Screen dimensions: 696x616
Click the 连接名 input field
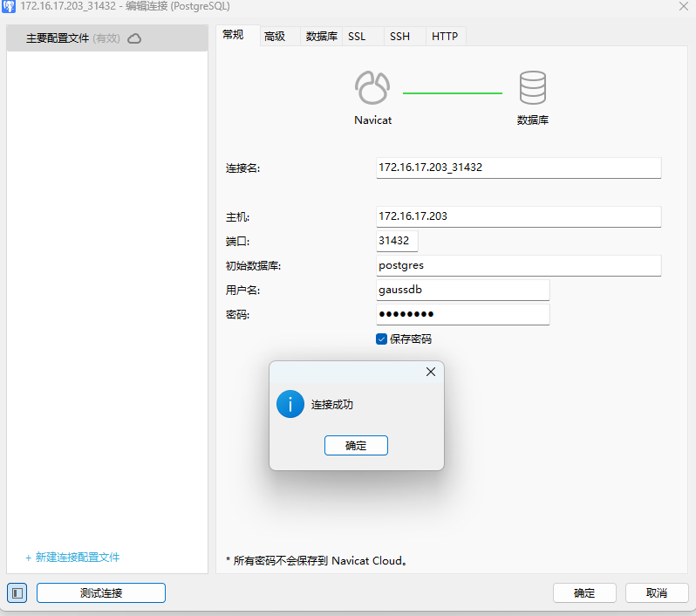pyautogui.click(x=518, y=168)
